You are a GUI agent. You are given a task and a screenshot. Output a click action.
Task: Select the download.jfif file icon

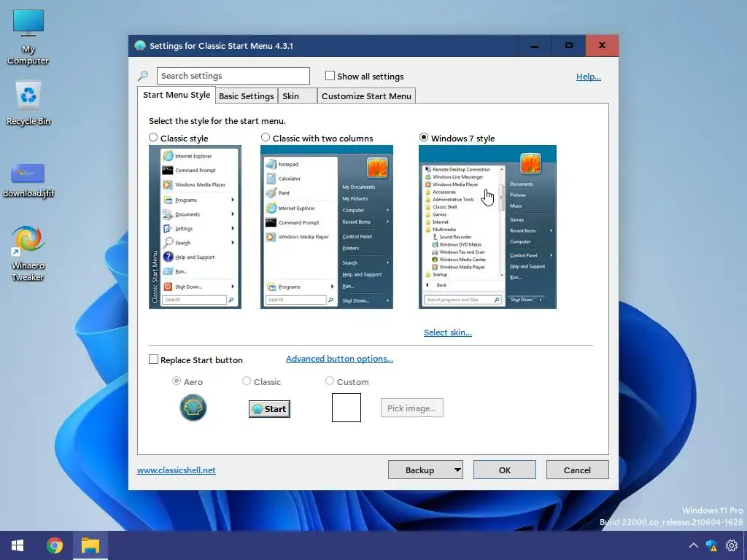point(28,181)
